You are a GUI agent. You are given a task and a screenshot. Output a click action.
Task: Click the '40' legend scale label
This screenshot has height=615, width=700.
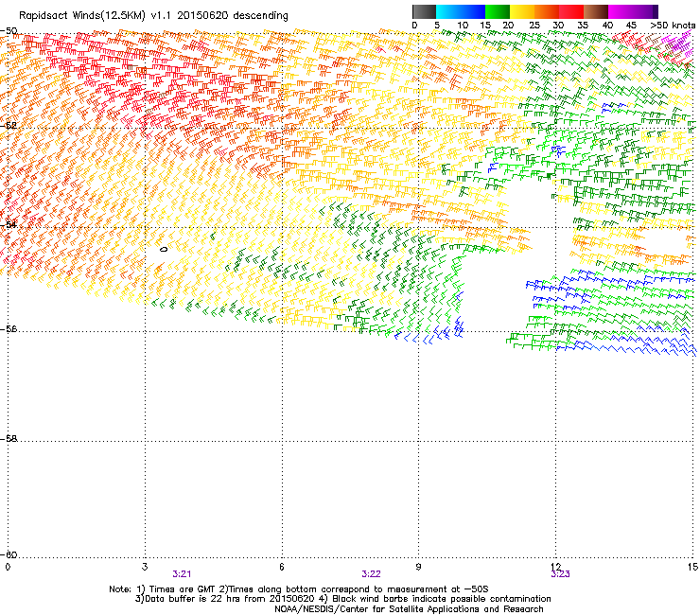pos(607,26)
